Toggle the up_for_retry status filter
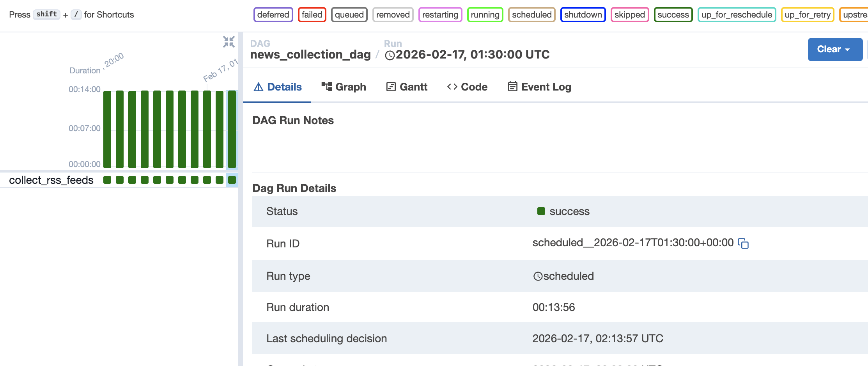This screenshot has height=366, width=868. (x=807, y=15)
